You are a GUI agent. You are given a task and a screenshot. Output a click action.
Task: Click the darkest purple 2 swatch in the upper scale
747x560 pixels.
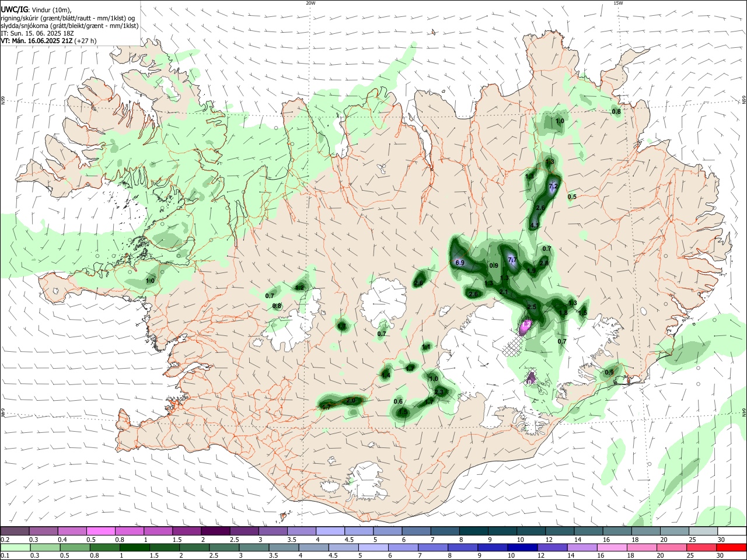pos(215,531)
